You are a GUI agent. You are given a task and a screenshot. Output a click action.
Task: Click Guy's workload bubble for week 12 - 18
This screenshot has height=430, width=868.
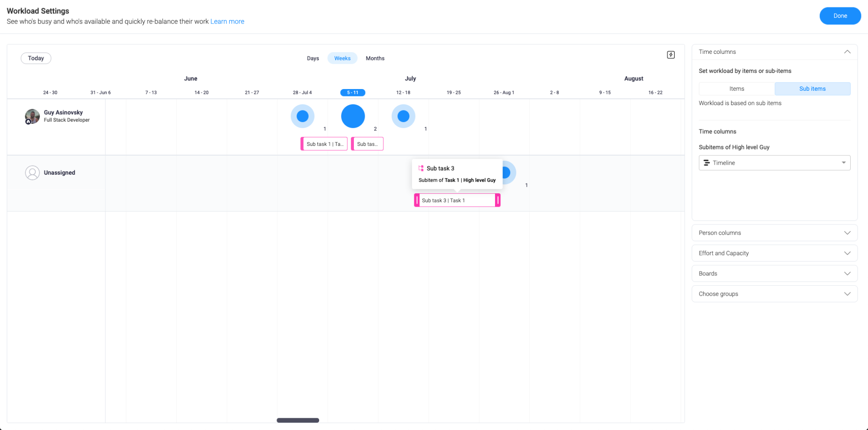[x=403, y=116]
